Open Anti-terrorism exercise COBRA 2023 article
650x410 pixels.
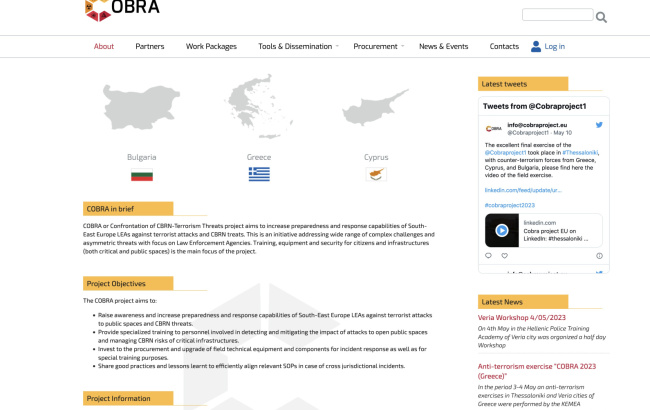[x=537, y=371]
